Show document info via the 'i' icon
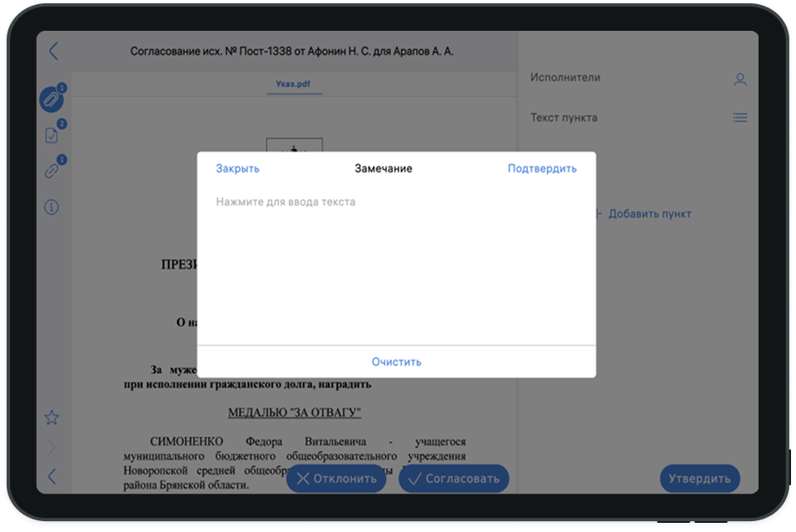 pos(52,207)
